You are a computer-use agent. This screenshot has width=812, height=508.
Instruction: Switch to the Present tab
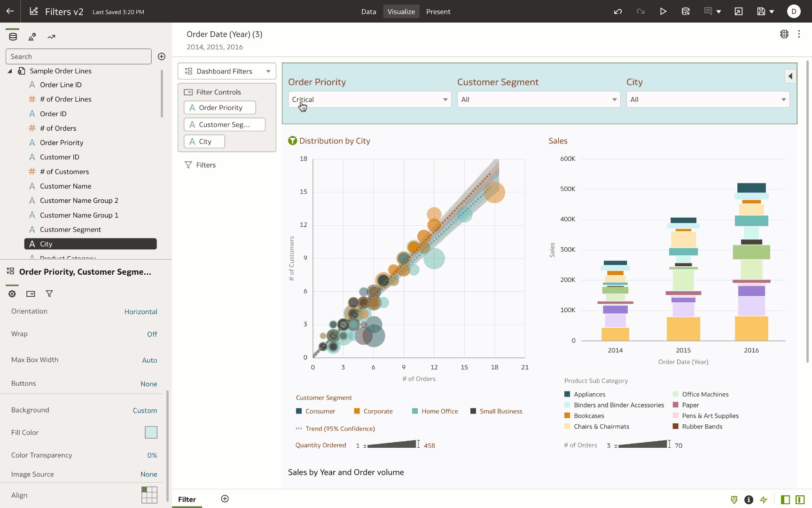point(438,11)
